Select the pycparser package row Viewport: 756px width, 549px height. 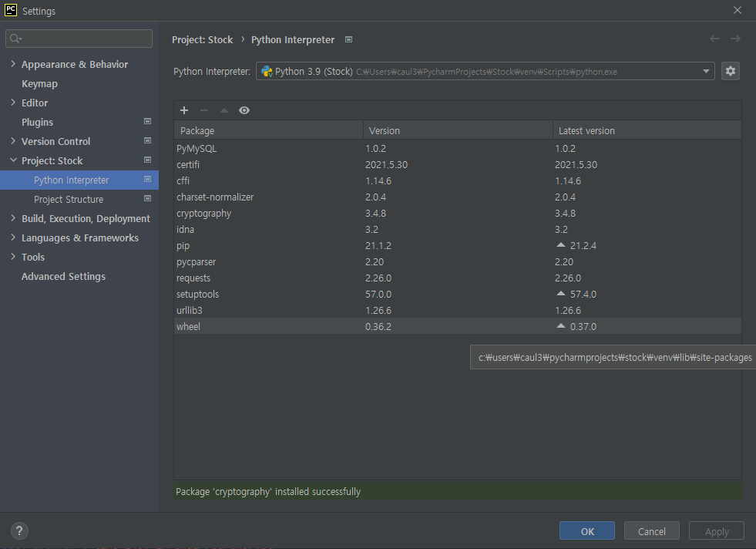pyautogui.click(x=458, y=261)
